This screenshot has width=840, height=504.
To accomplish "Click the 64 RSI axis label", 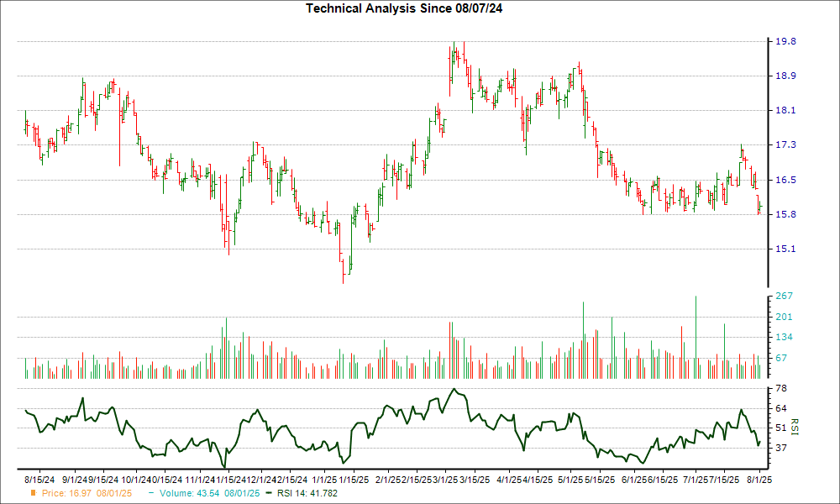I will [x=781, y=409].
